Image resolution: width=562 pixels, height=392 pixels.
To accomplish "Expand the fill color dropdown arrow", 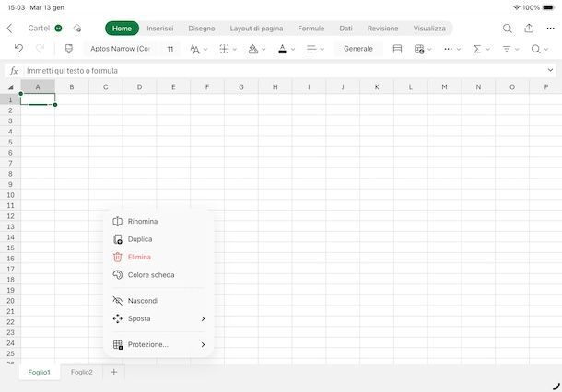I will click(x=263, y=50).
